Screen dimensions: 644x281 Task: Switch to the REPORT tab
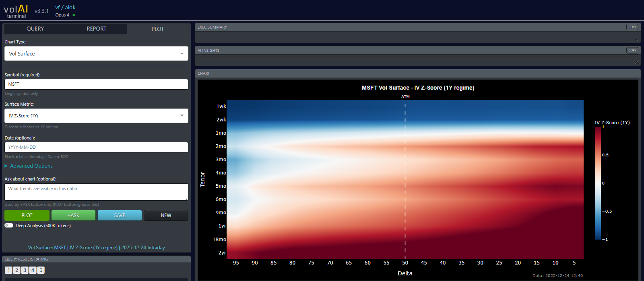pos(97,29)
